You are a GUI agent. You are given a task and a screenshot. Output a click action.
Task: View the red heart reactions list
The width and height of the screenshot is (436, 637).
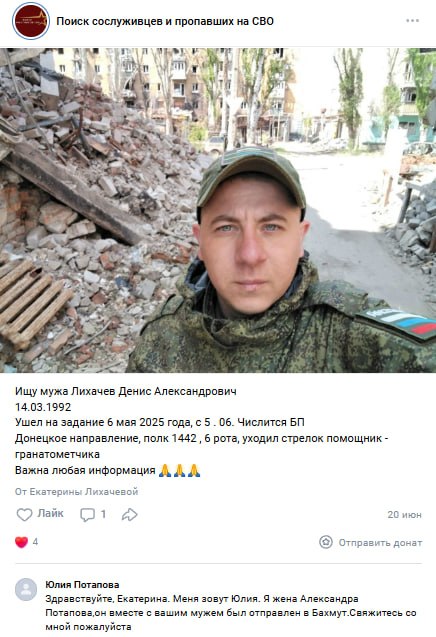22,542
